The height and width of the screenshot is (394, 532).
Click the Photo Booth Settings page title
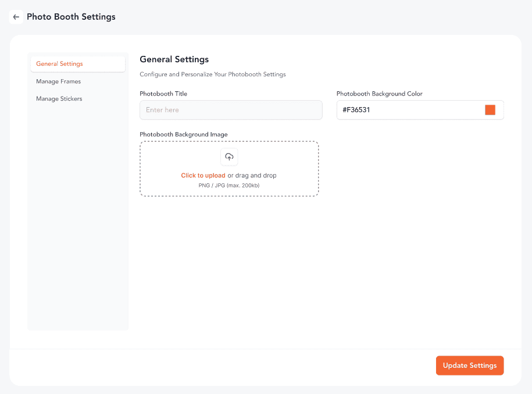71,17
